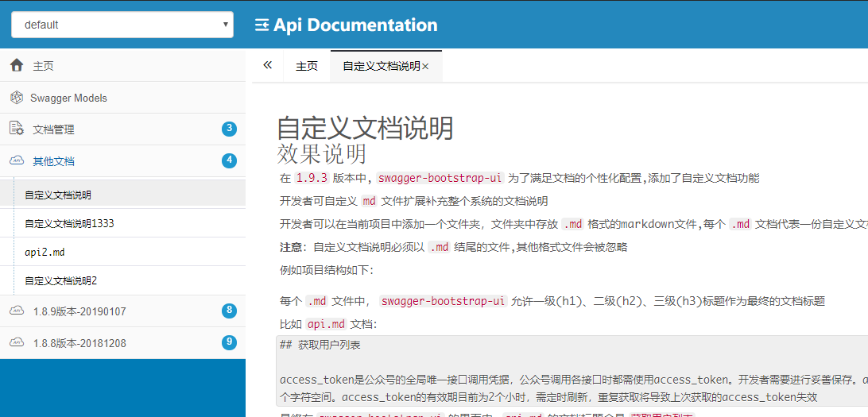Click the 例如项目结构如下 line
Viewport: 868px width, 417px height.
click(327, 270)
